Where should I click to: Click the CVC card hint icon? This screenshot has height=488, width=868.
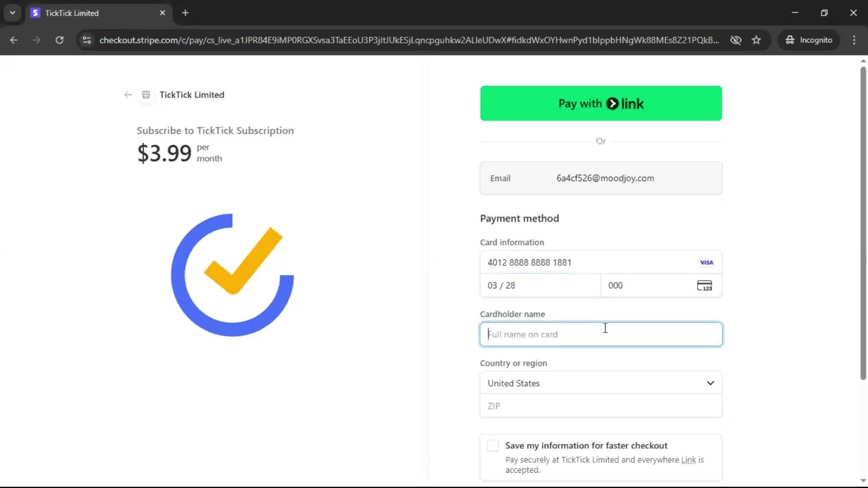point(704,286)
